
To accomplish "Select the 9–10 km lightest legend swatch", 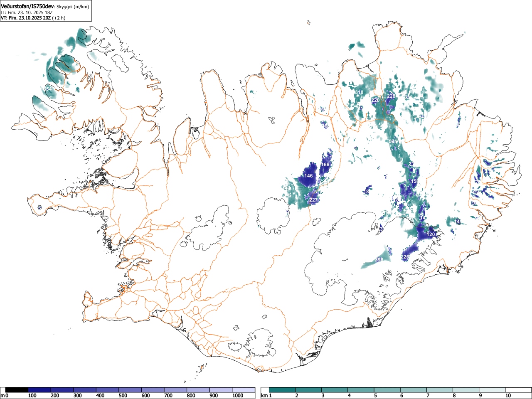I will tap(492, 390).
